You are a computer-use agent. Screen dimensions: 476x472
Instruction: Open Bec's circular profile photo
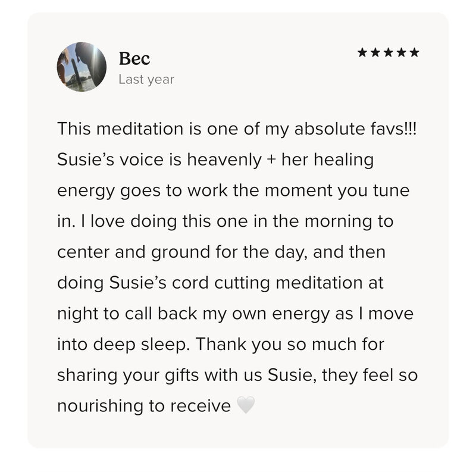coord(82,67)
